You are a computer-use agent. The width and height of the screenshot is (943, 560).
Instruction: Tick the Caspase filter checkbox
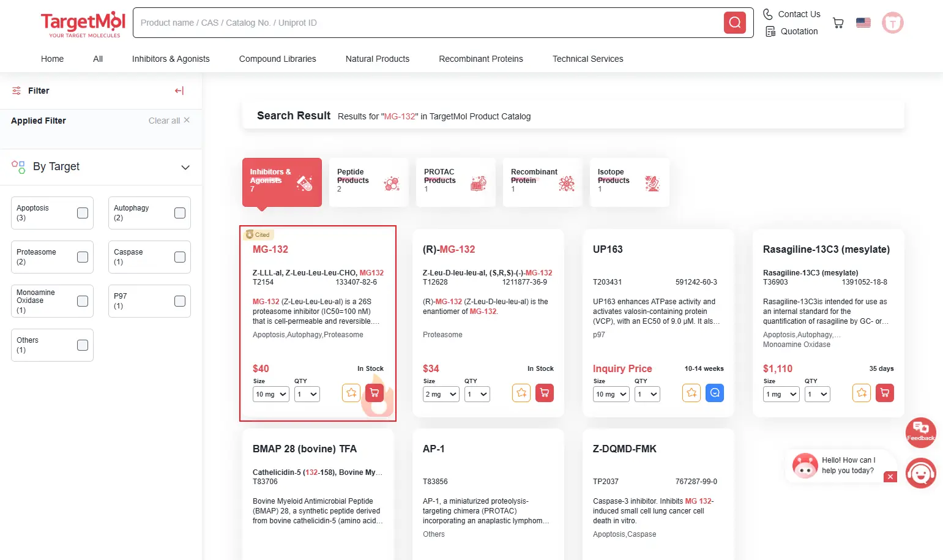point(180,257)
